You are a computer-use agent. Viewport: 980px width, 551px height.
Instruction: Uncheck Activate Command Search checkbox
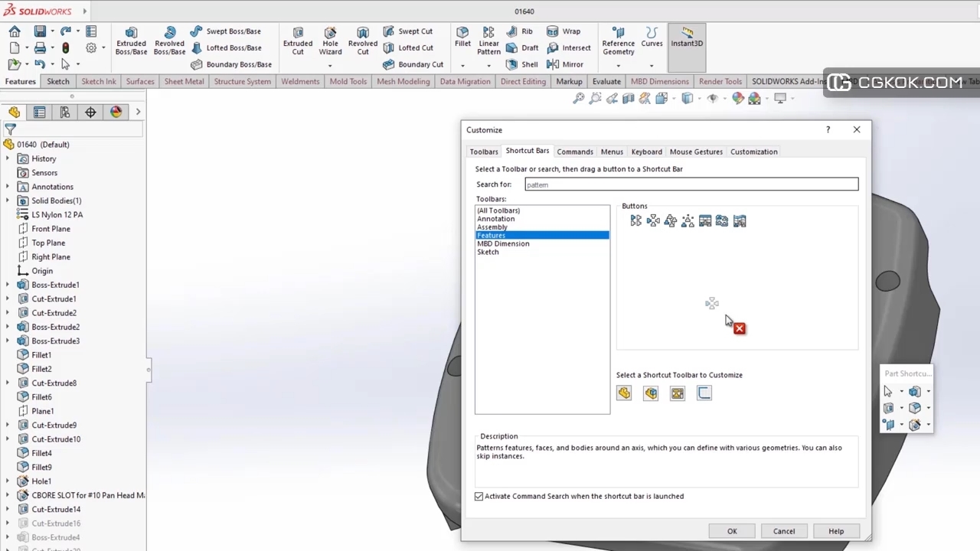(x=479, y=497)
